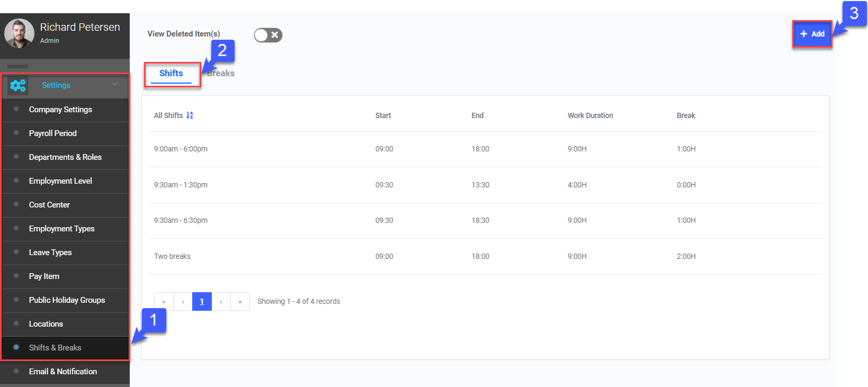The width and height of the screenshot is (868, 387).
Task: Click the Add button
Action: [812, 34]
